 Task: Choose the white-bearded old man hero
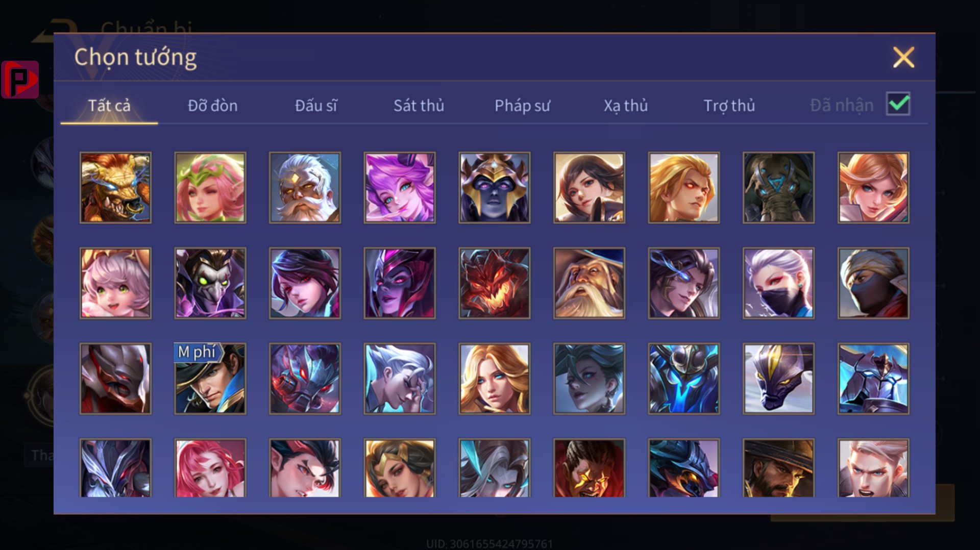[x=305, y=188]
